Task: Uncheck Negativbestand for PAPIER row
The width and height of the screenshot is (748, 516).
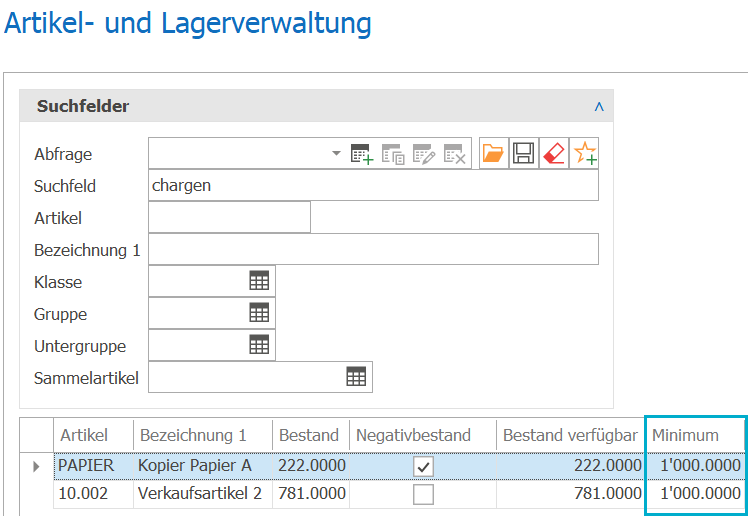Action: (x=423, y=467)
